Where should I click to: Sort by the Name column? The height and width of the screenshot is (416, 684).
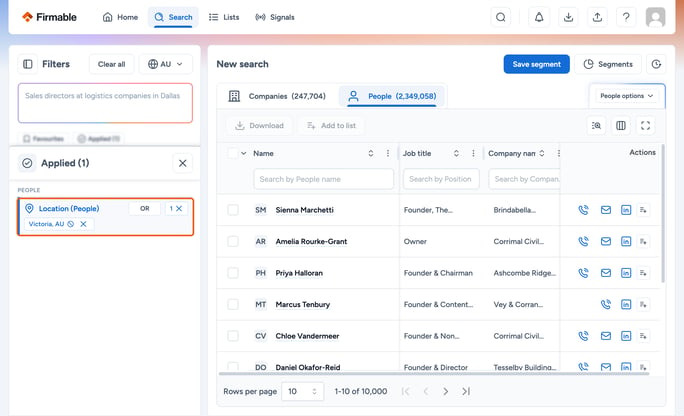click(370, 153)
